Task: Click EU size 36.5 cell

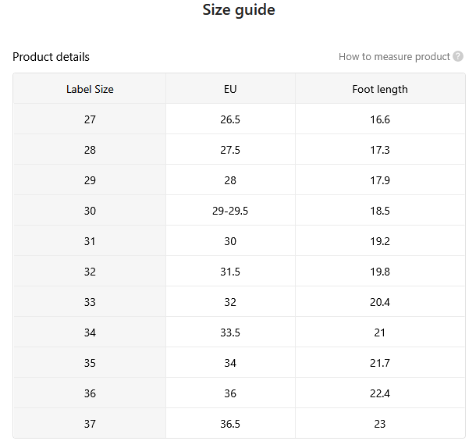Action: point(230,423)
